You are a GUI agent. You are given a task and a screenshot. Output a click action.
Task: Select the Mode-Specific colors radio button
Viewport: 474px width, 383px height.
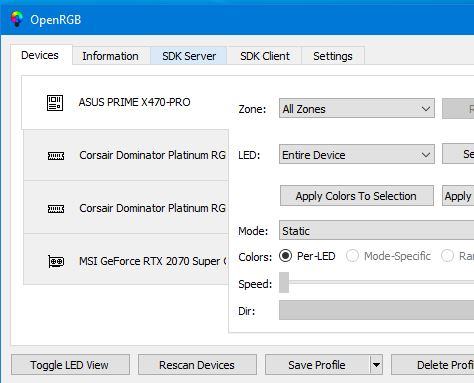(352, 256)
